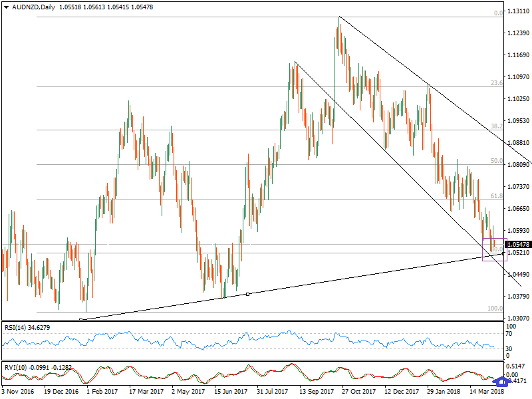Click the 1.08810 price axis label
The image size is (532, 399).
[x=518, y=143]
